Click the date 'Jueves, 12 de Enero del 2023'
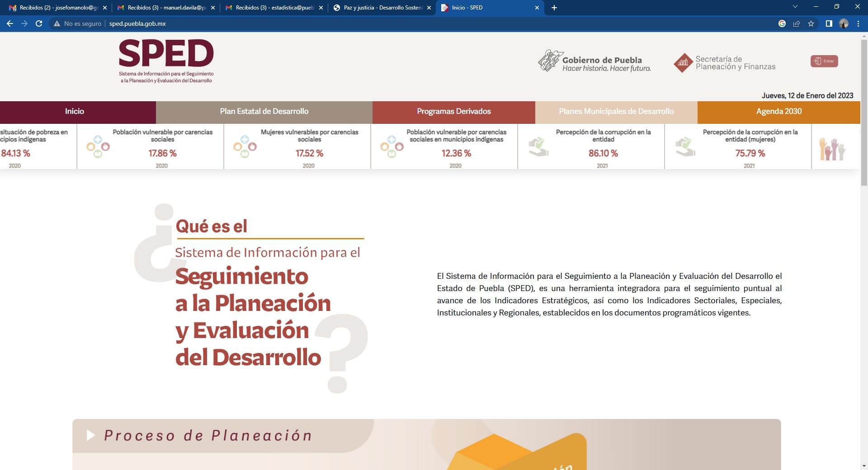Screen dimensions: 868x470 pyautogui.click(x=807, y=95)
